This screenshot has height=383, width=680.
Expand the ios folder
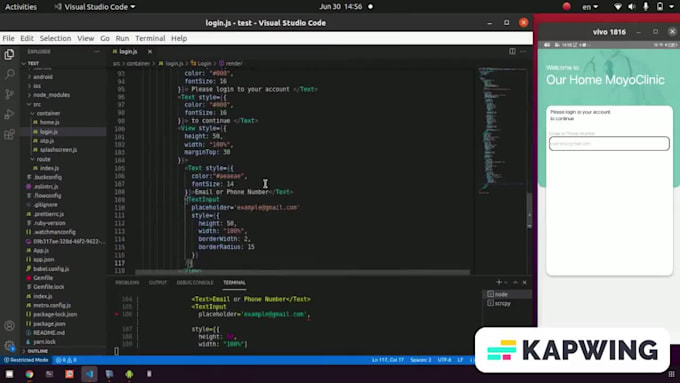37,86
